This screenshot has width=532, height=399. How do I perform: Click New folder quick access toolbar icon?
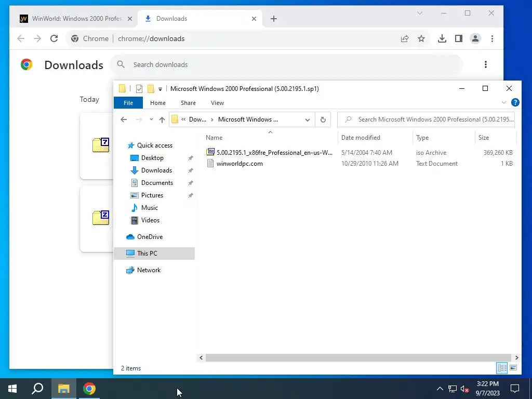tap(151, 89)
